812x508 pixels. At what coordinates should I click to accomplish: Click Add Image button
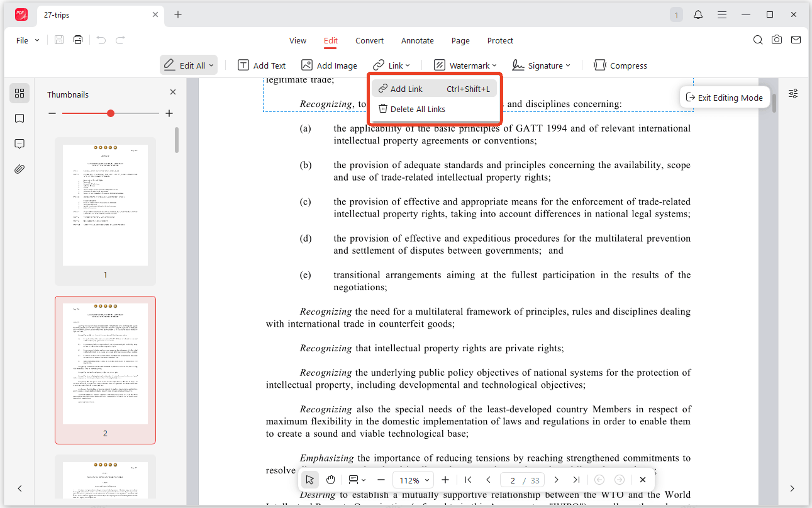tap(329, 65)
